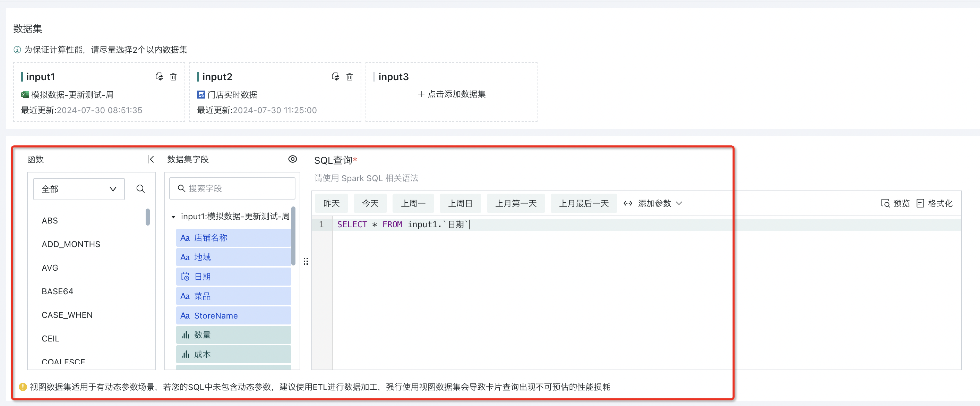Insert the 昨天 date parameter

pyautogui.click(x=332, y=203)
